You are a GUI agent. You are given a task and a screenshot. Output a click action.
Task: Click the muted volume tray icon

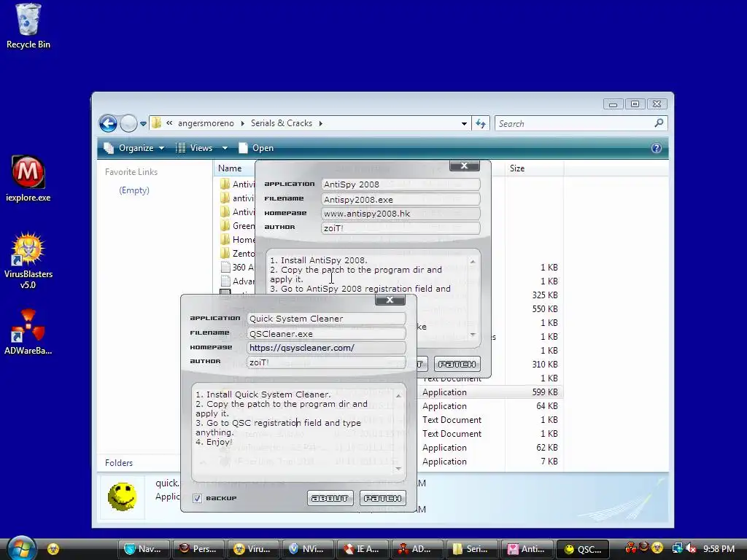[691, 548]
